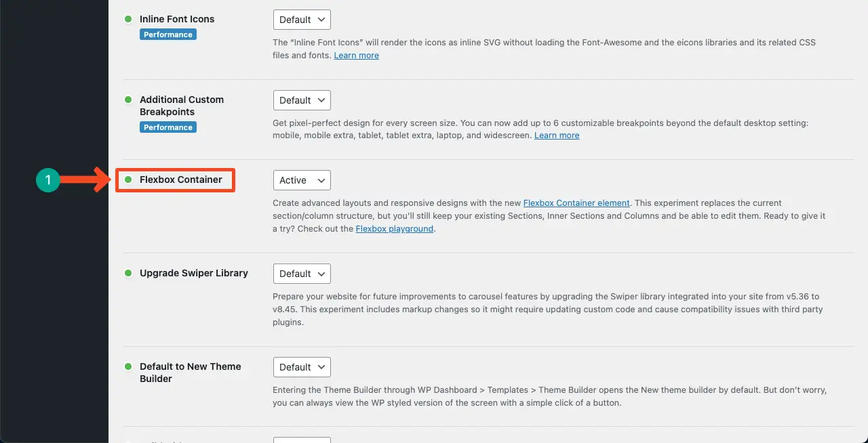Click the green dot next to Default to New Theme Builder
The image size is (868, 443).
click(x=128, y=366)
